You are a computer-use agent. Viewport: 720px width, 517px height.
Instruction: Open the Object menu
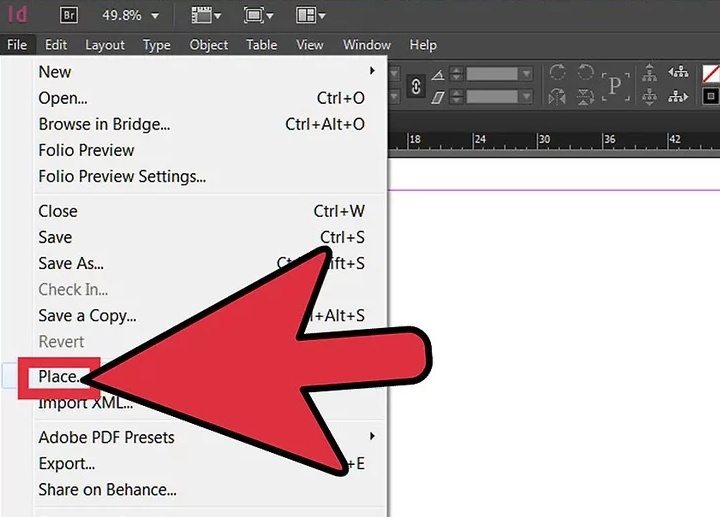click(208, 45)
